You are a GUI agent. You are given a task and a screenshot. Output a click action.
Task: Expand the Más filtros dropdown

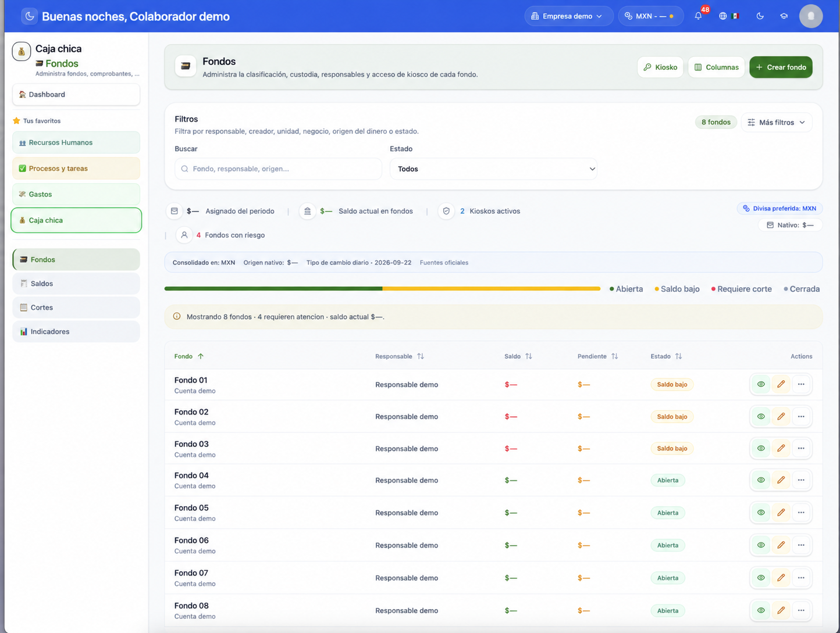777,122
